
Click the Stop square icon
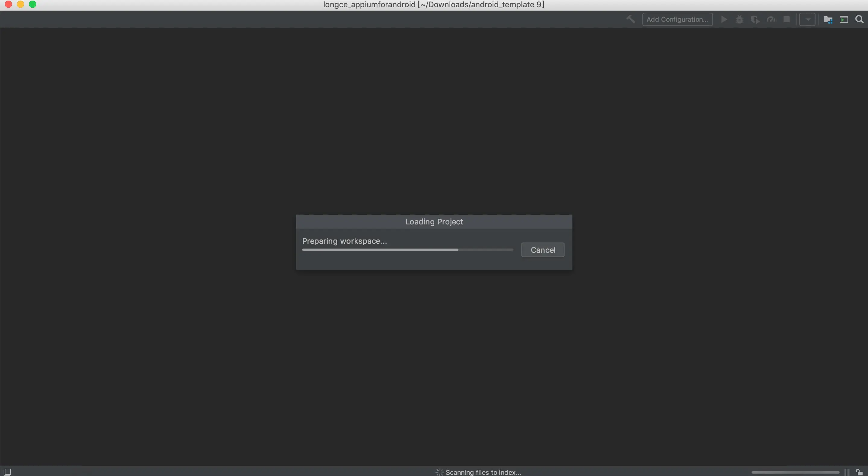click(x=787, y=20)
